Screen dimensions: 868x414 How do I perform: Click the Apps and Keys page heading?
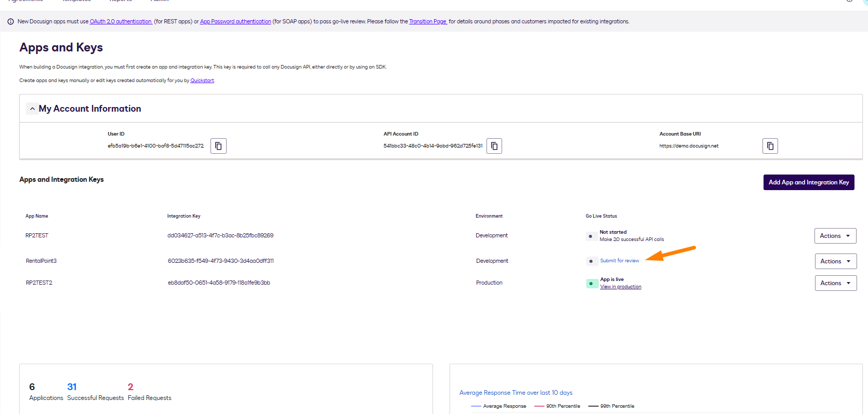pyautogui.click(x=61, y=47)
